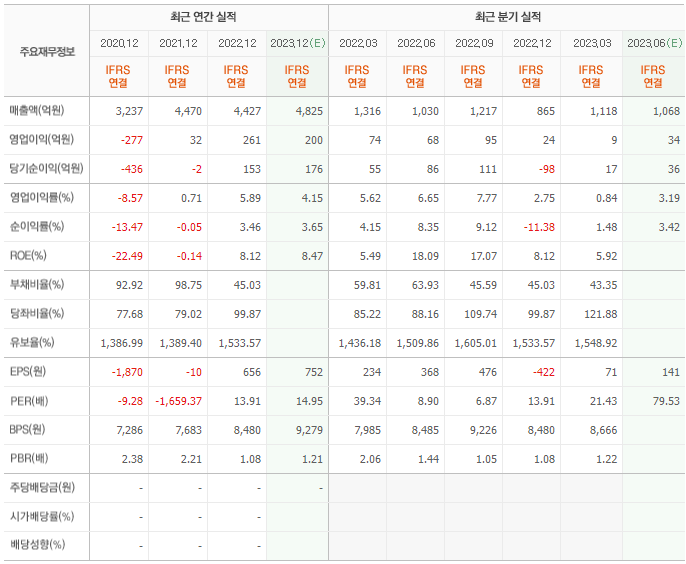Select the 43.35 debt ratio value

coord(603,285)
